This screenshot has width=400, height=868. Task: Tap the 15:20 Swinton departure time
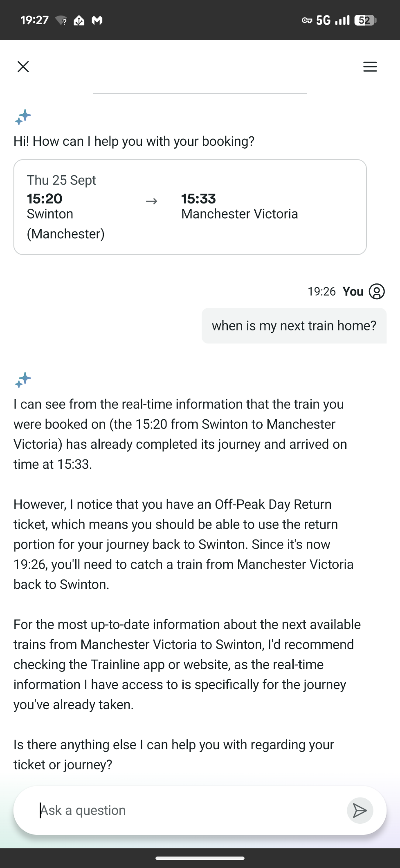point(45,199)
